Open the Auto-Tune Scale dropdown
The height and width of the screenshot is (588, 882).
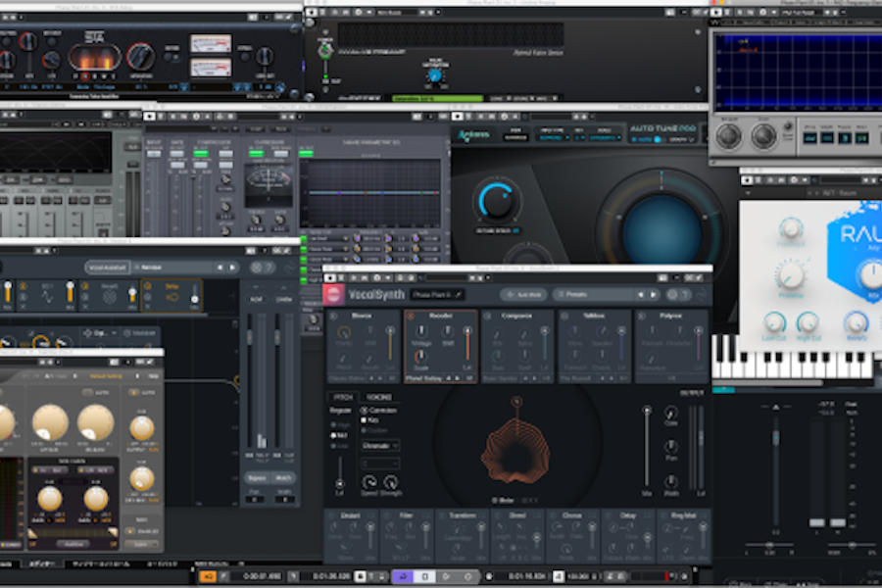point(606,138)
